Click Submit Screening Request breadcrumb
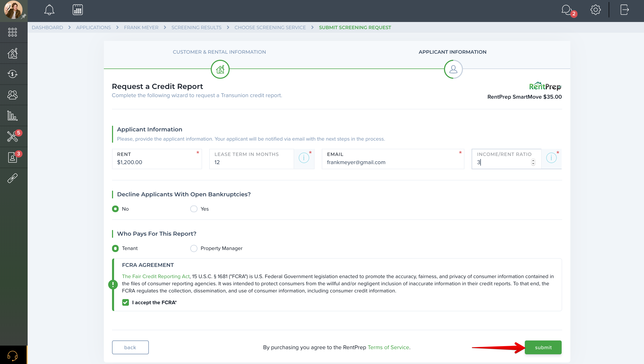The image size is (644, 364). click(355, 27)
